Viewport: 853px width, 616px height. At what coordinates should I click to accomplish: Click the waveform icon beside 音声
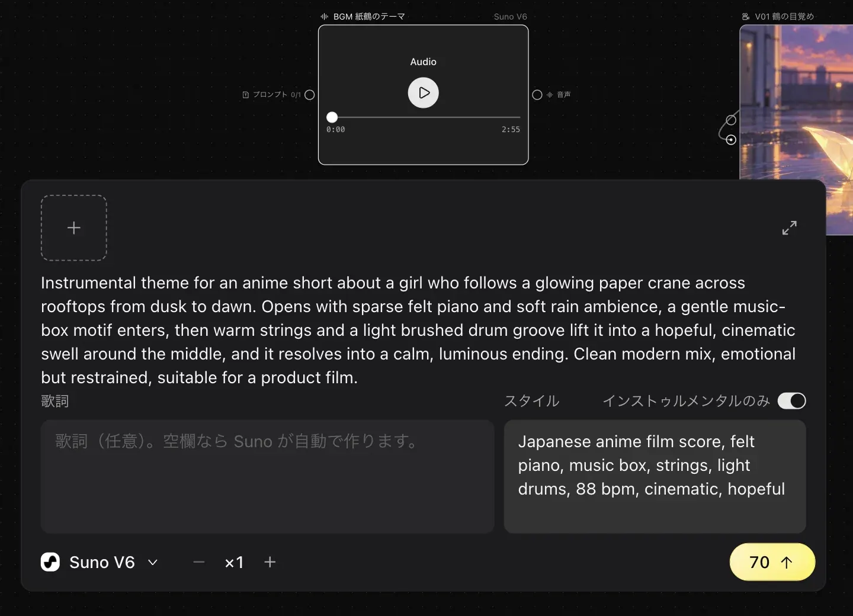(550, 95)
